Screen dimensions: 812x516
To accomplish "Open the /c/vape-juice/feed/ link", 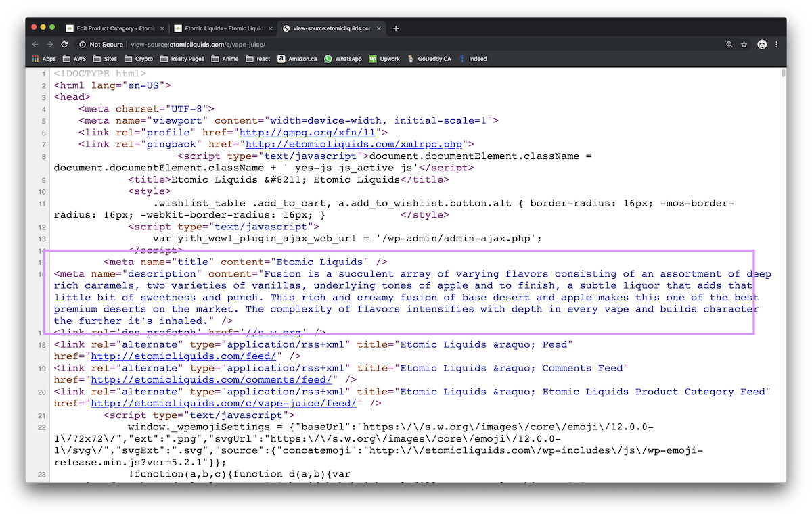I will (223, 404).
